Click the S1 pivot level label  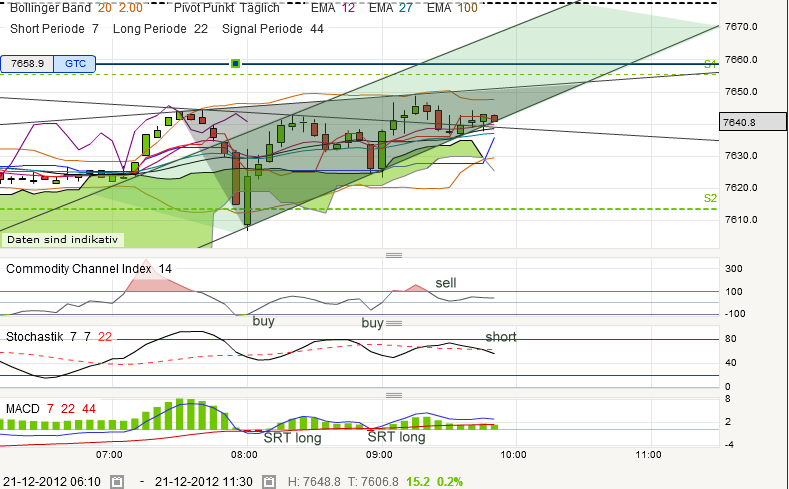[x=710, y=64]
